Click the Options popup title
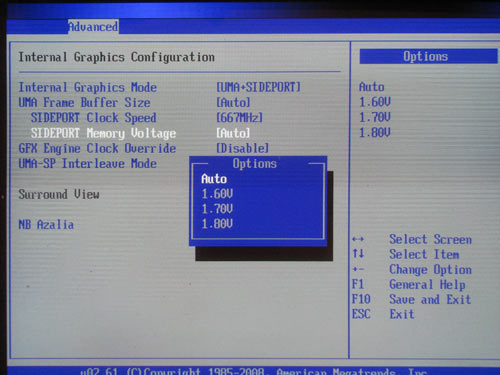Screen dimensions: 500x375 [255, 164]
